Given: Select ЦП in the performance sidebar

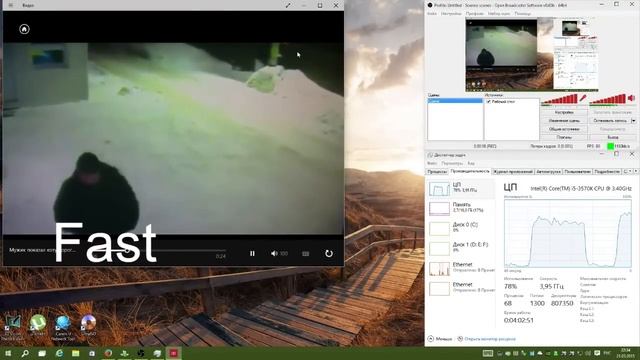Looking at the screenshot, I should [461, 189].
